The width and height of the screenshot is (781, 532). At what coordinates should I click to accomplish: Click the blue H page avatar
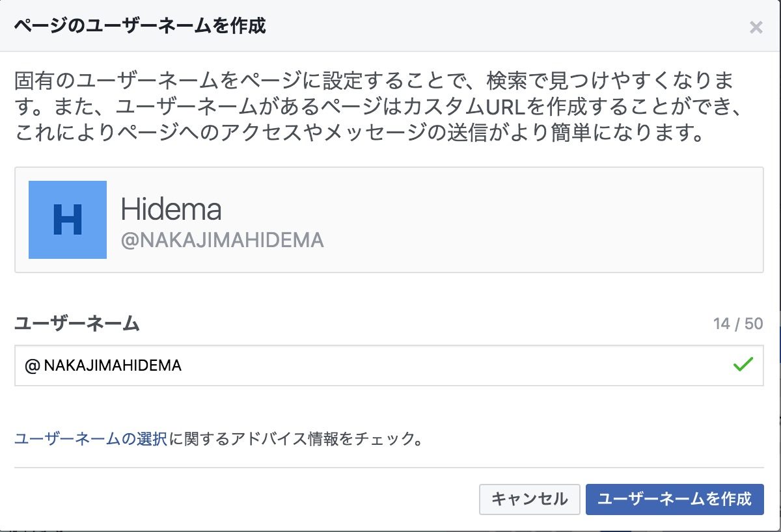[68, 220]
